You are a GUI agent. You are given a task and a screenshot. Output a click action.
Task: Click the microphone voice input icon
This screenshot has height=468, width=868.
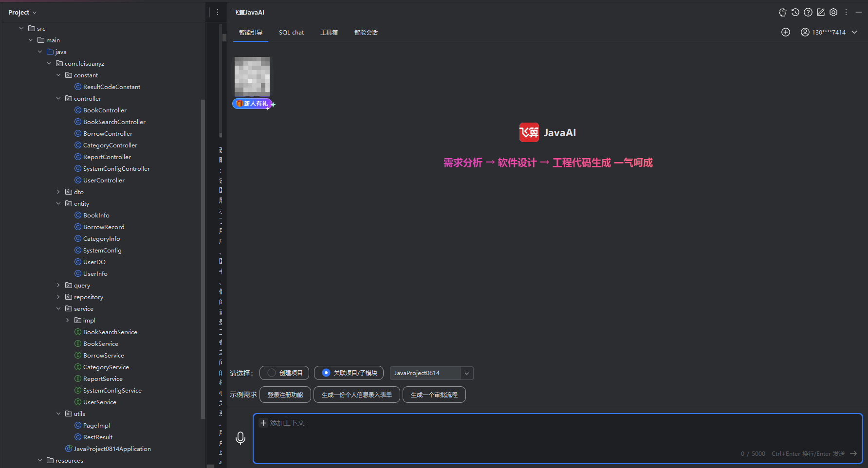tap(240, 438)
